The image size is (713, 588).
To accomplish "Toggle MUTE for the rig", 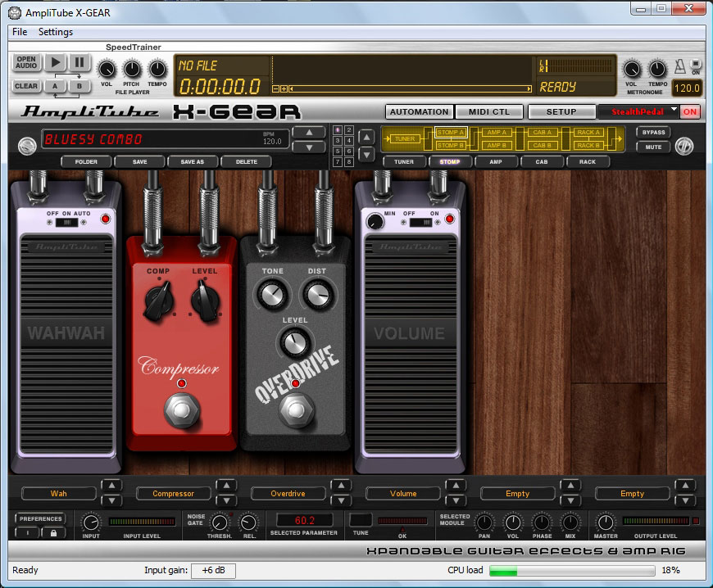I will pyautogui.click(x=653, y=147).
